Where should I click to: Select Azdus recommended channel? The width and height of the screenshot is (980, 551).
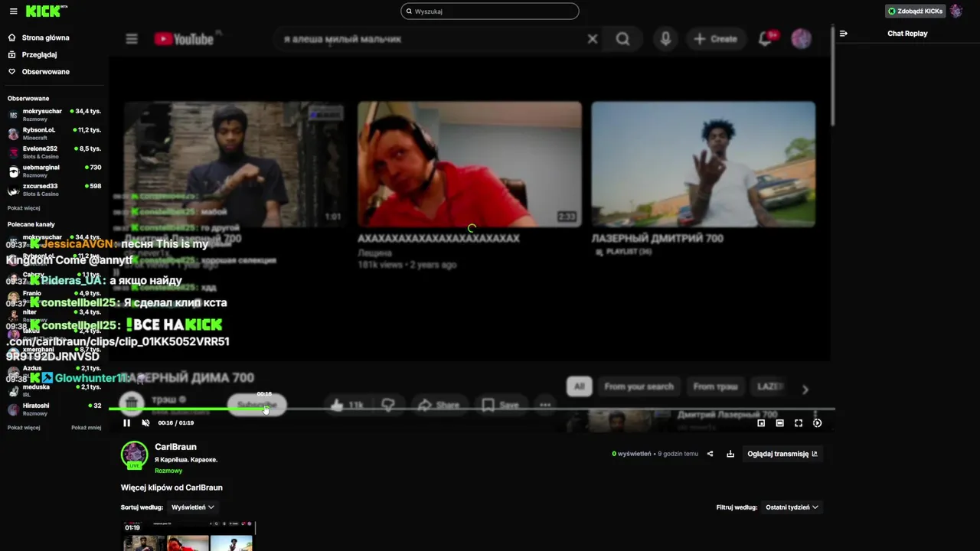click(x=54, y=372)
